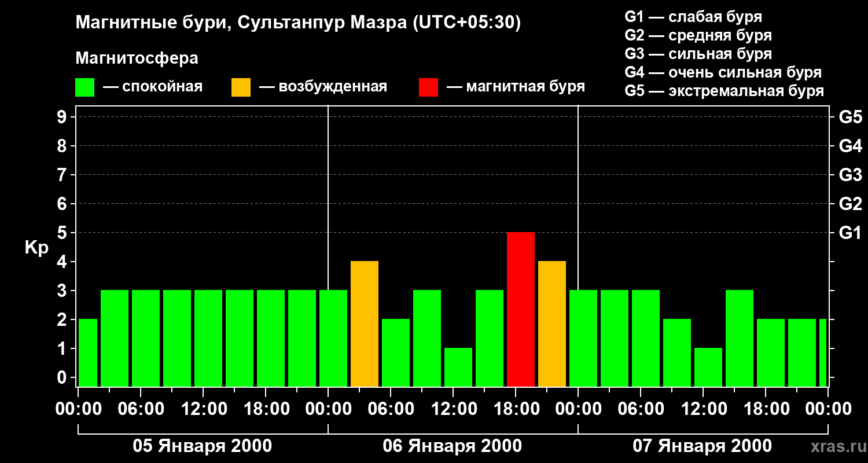Click the Kp axis value 1

(x=63, y=348)
